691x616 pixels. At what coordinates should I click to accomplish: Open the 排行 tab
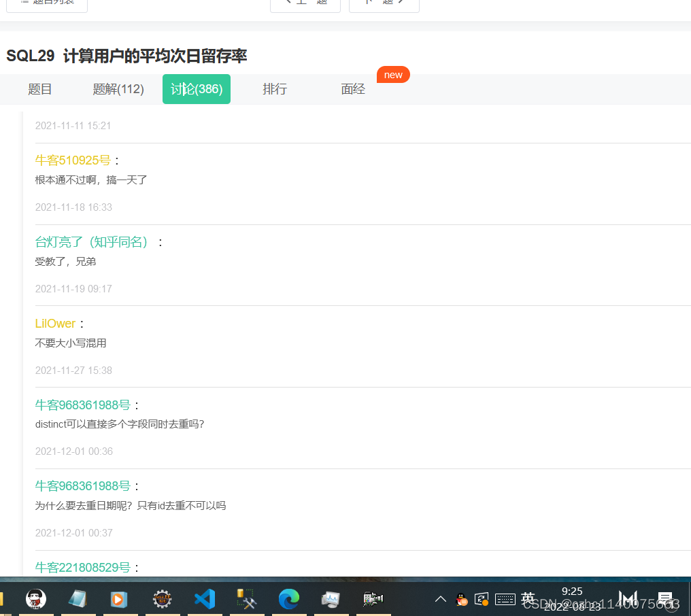coord(275,89)
